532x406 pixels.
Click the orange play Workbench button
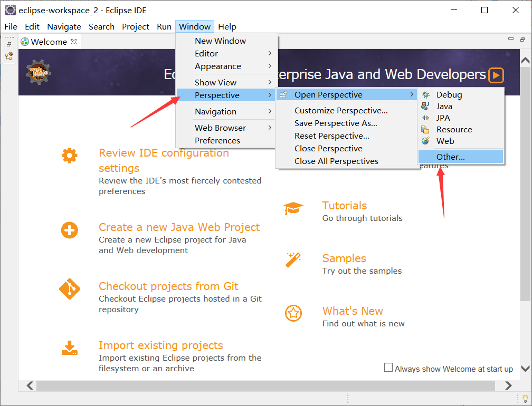coord(496,75)
